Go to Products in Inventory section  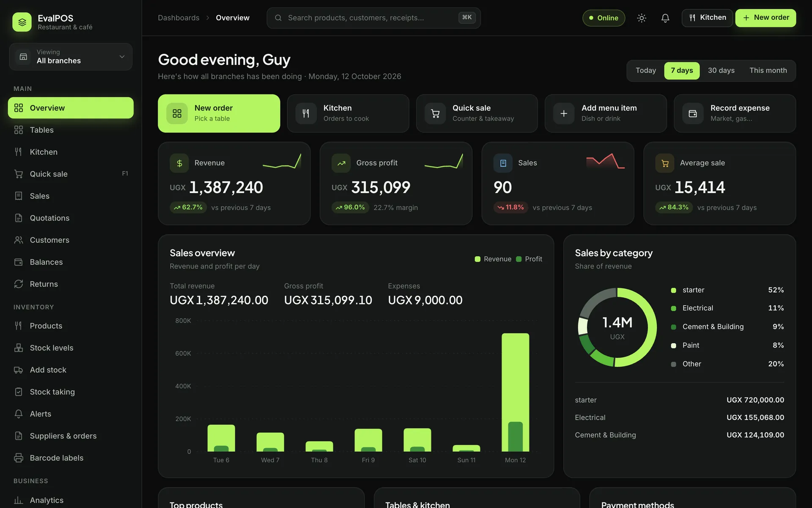click(71, 326)
